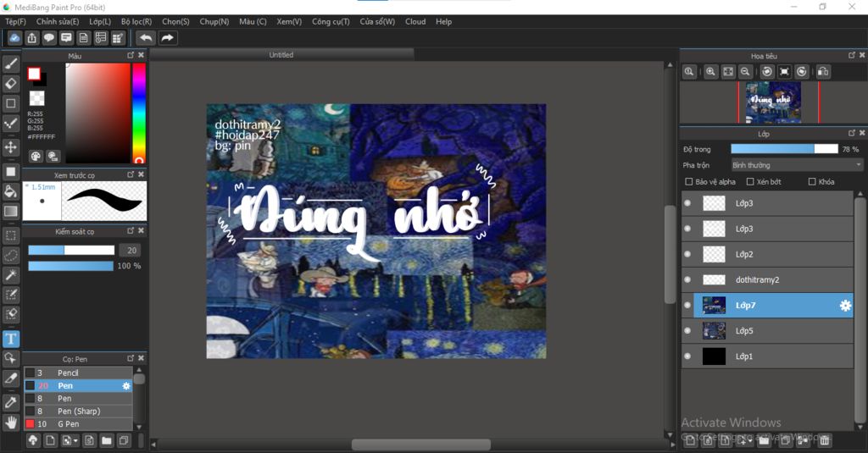Undock the Màu panel
Screen dimensions: 868x453
click(x=131, y=55)
